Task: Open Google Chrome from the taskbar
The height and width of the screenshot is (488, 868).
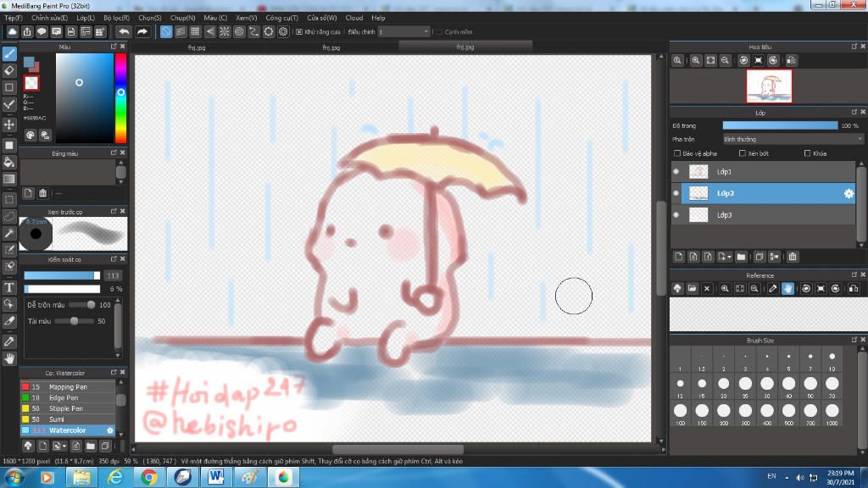Action: [x=148, y=477]
